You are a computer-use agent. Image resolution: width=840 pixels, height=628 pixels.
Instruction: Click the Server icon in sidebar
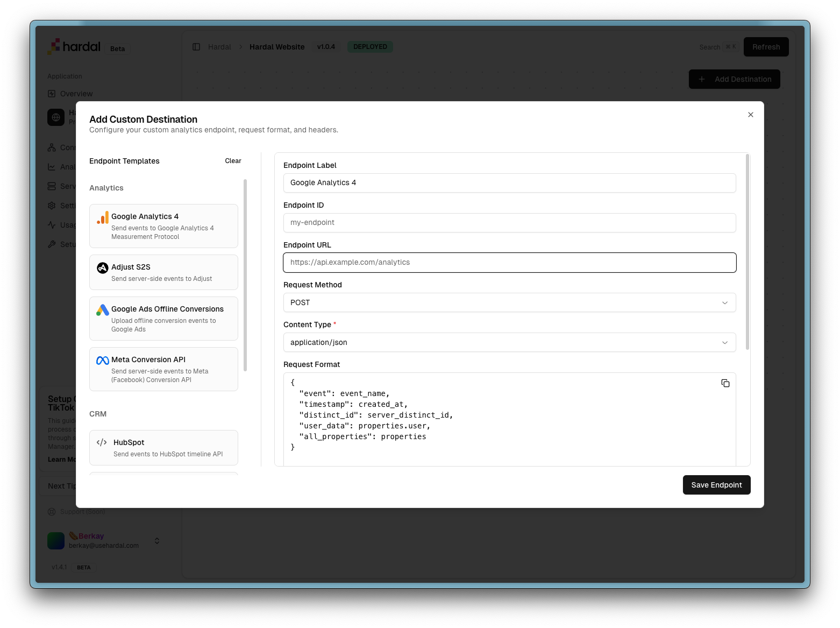(x=52, y=186)
